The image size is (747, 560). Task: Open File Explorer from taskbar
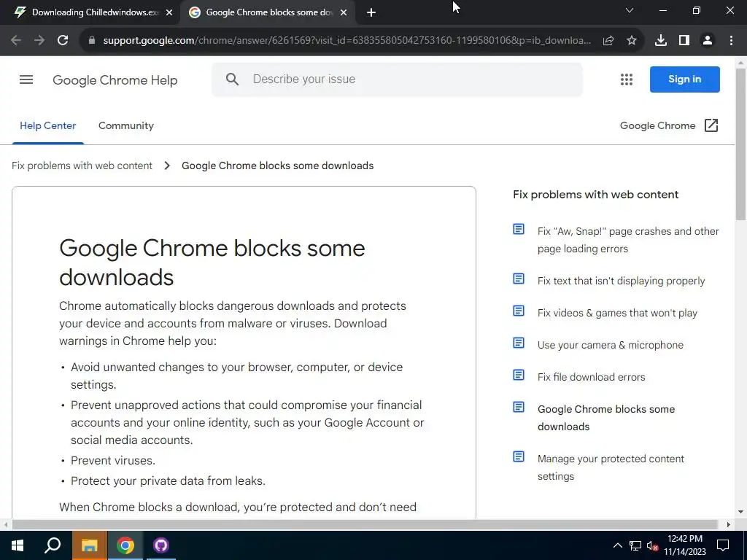click(89, 545)
